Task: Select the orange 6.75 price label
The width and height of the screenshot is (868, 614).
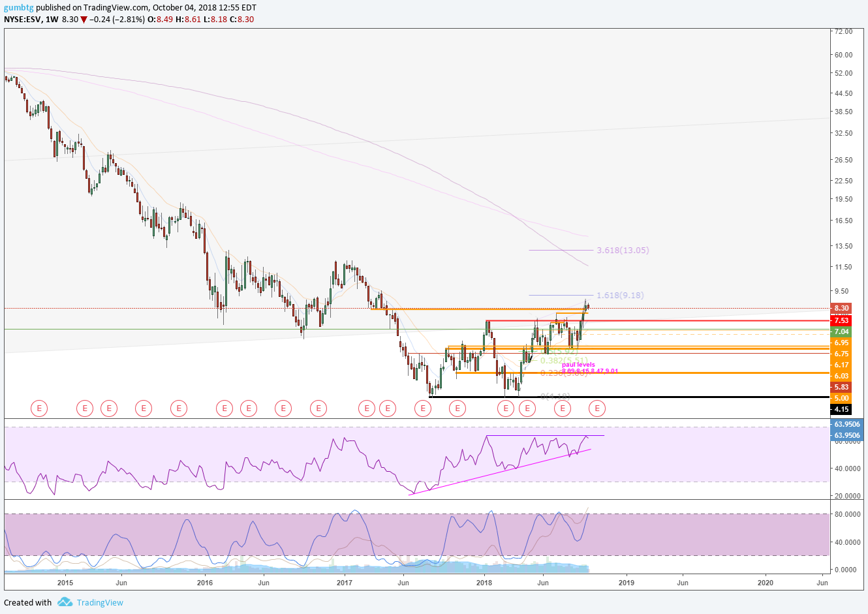Action: 841,354
